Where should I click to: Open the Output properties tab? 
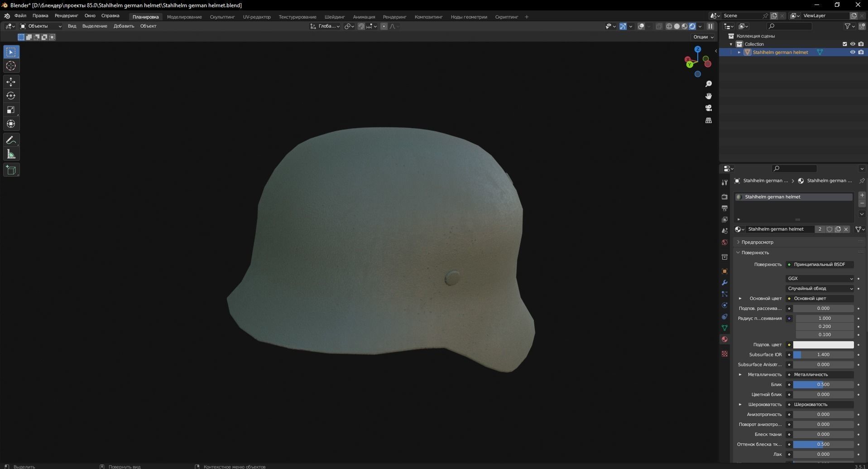724,208
